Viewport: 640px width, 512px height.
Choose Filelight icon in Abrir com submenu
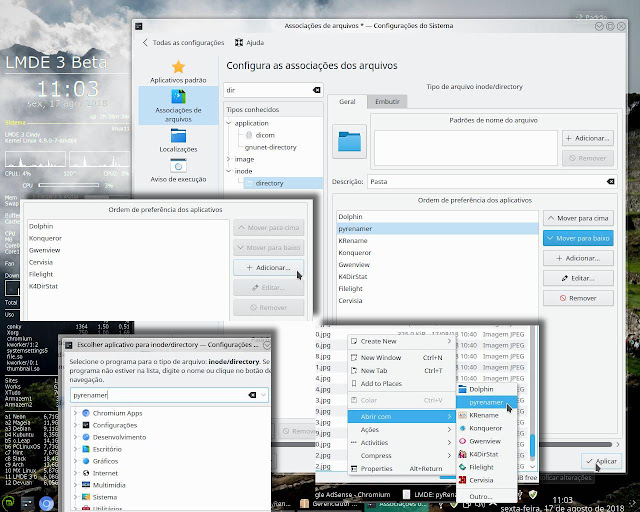tap(462, 467)
